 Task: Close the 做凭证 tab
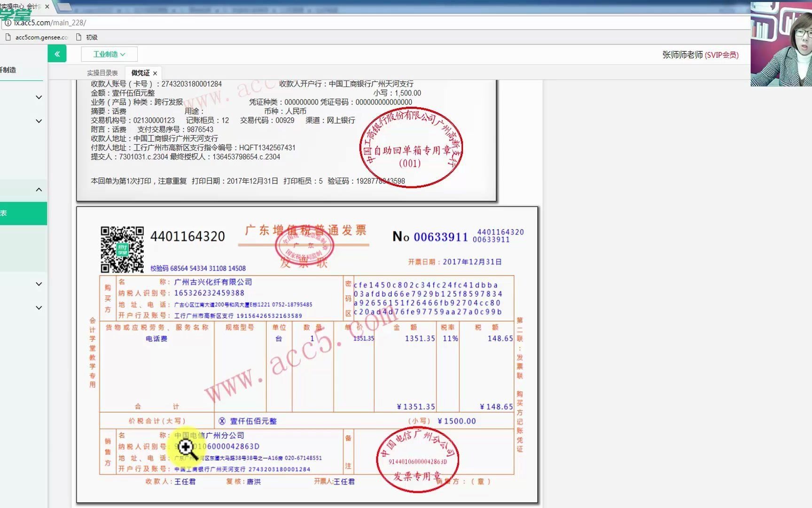(155, 73)
